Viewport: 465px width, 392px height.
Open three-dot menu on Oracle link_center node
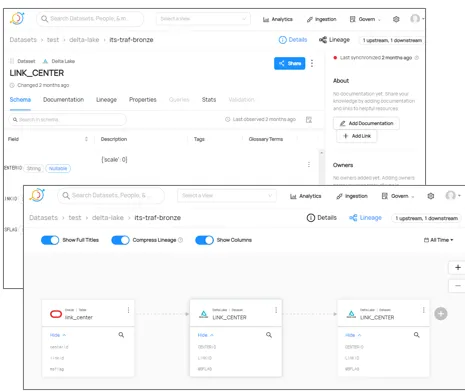point(128,310)
